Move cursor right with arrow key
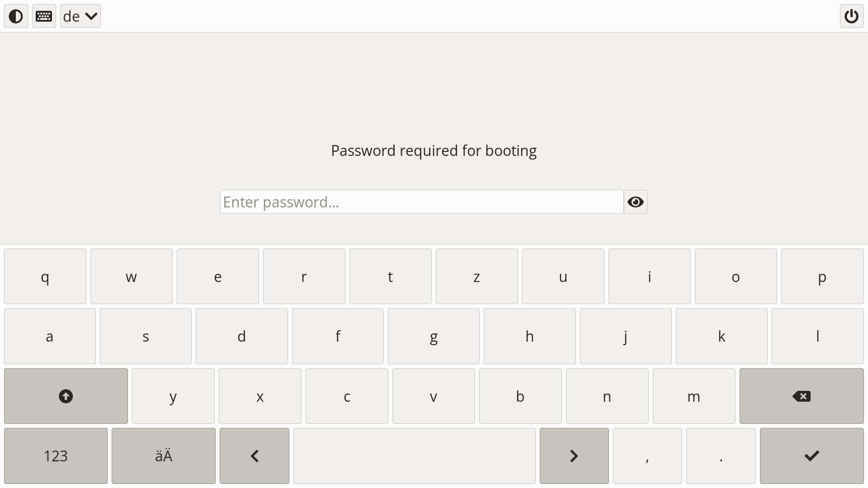 point(574,456)
